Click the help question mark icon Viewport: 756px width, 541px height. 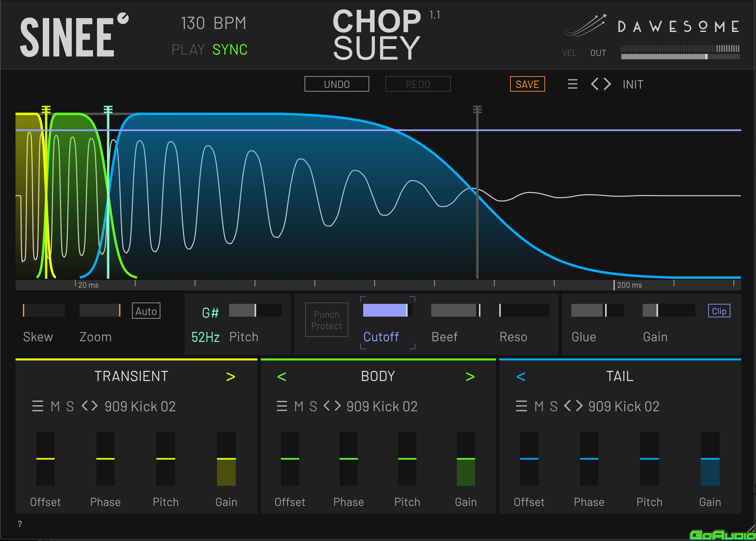pyautogui.click(x=20, y=524)
